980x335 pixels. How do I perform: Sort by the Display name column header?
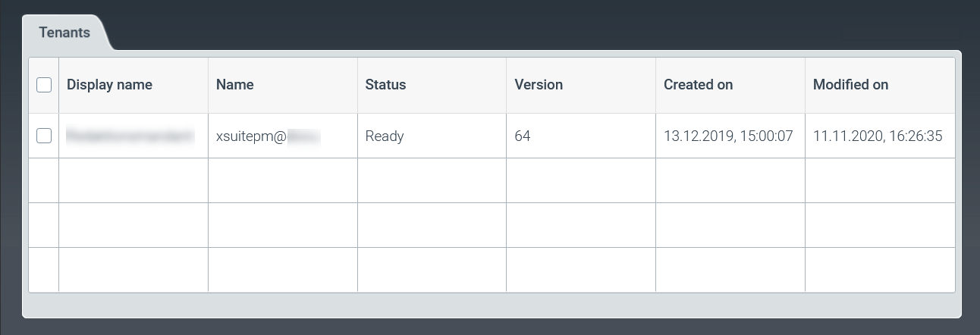point(109,85)
